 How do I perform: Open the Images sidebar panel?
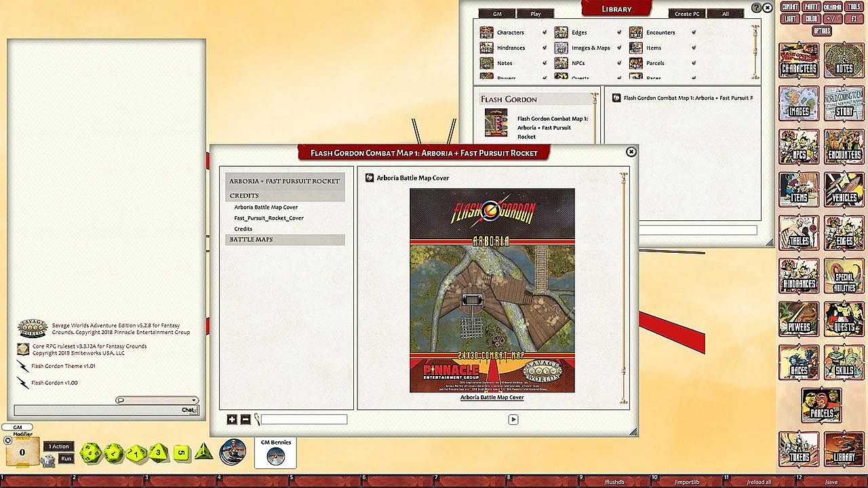click(x=799, y=104)
